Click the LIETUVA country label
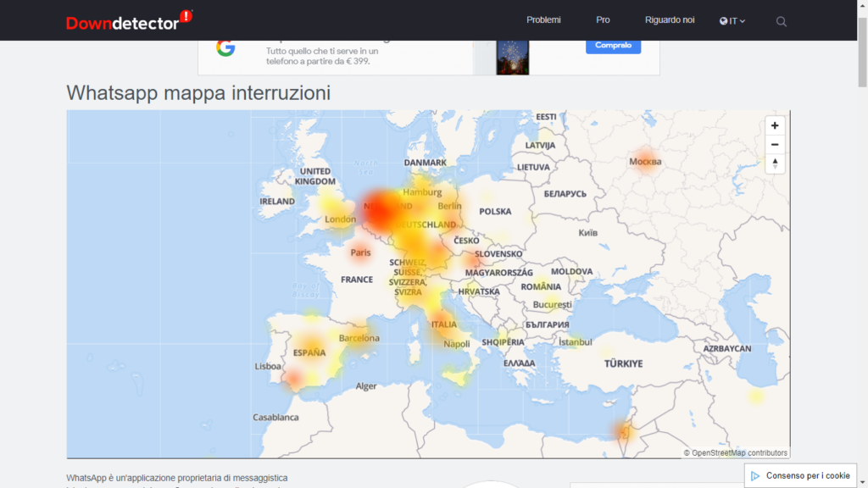Viewport: 868px width, 488px height. pyautogui.click(x=533, y=167)
